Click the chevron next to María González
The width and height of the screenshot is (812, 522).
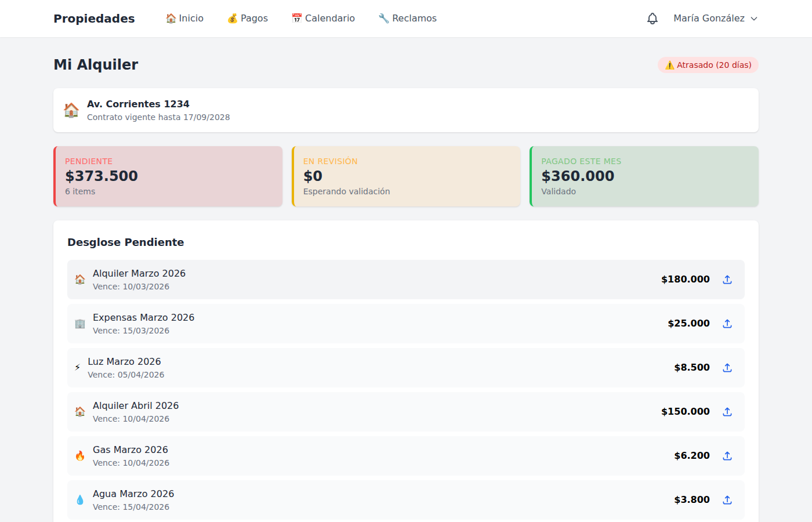click(754, 19)
